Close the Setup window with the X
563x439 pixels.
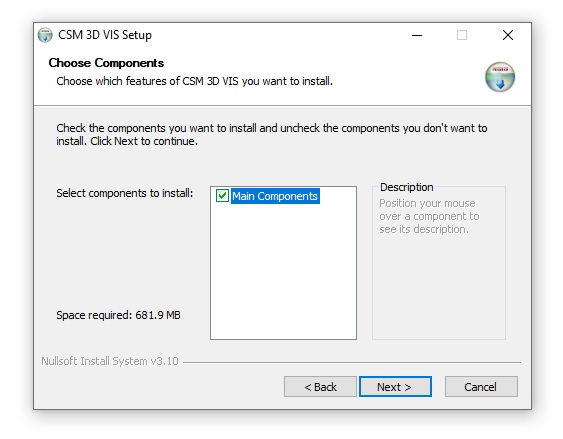(508, 35)
